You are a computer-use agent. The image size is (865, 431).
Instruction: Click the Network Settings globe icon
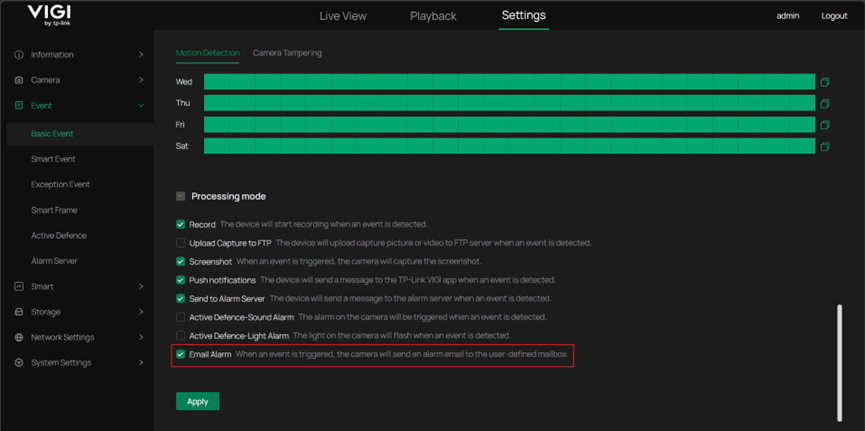(x=19, y=338)
